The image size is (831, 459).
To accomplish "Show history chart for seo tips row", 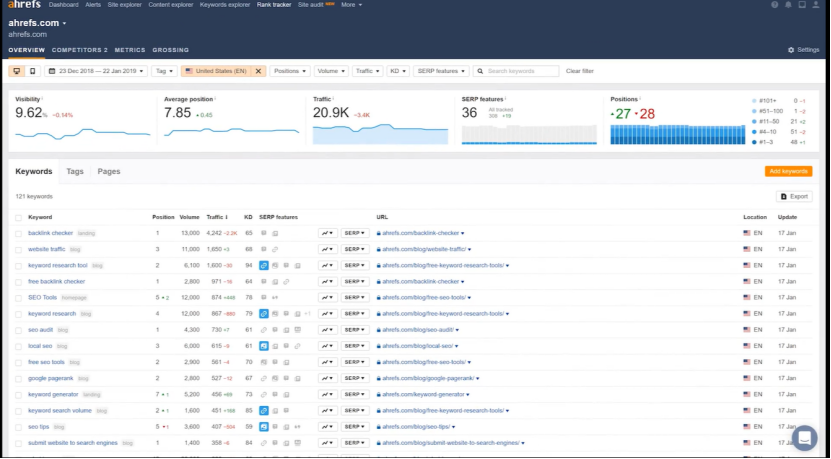I will pos(328,427).
